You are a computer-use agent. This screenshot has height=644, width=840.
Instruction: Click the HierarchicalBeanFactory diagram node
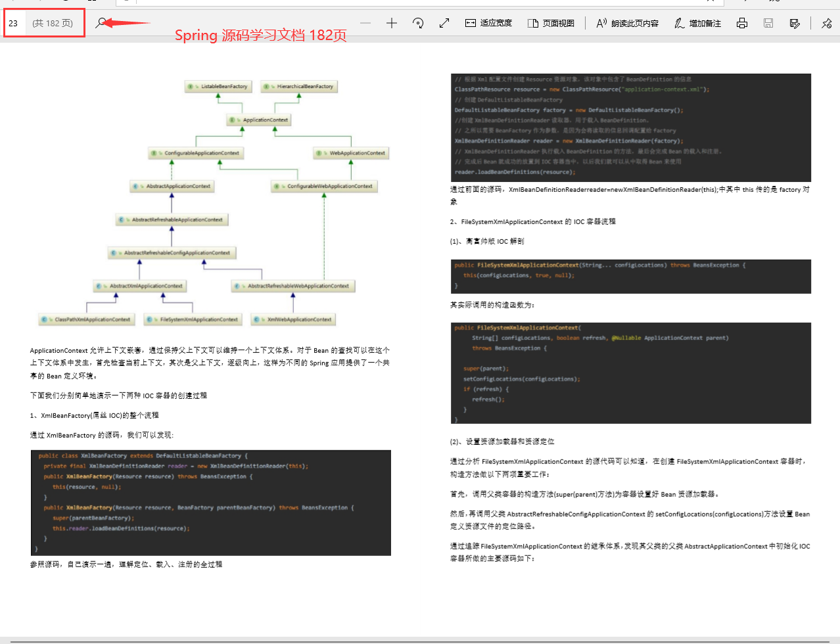pos(299,86)
